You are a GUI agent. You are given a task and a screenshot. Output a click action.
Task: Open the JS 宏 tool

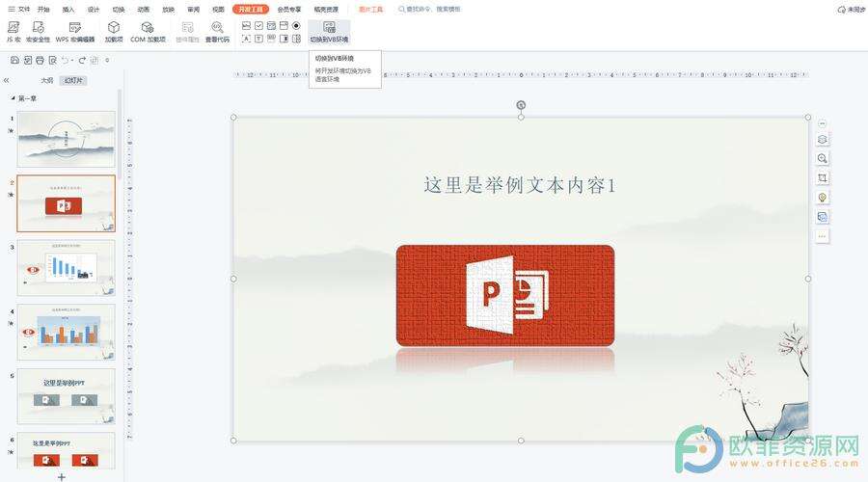[x=14, y=32]
